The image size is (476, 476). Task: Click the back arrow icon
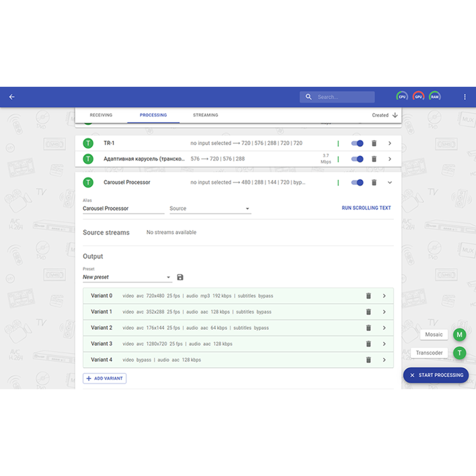pyautogui.click(x=12, y=97)
